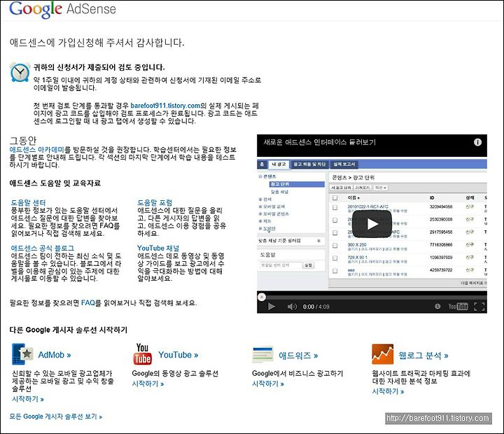This screenshot has height=434, width=504.
Task: Mute the video with the speaker icon
Action: click(x=292, y=307)
